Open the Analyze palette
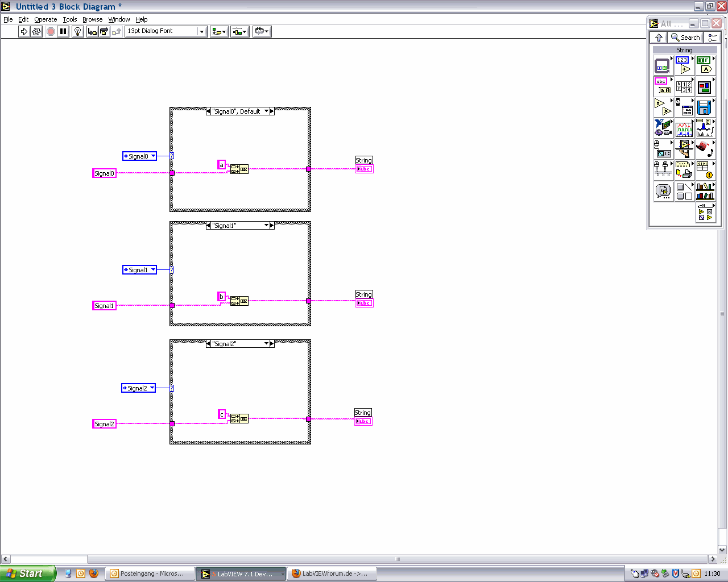 (705, 127)
